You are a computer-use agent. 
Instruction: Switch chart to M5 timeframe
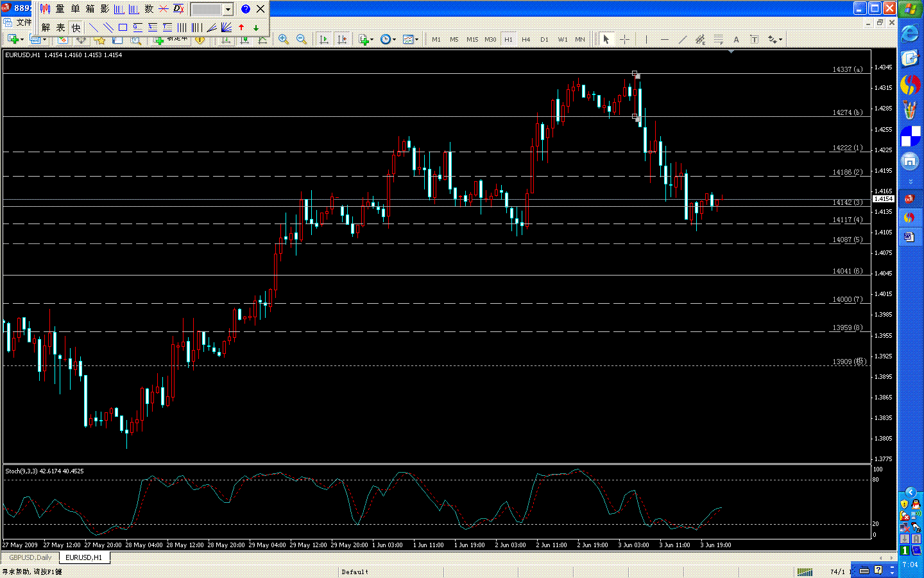[x=454, y=40]
